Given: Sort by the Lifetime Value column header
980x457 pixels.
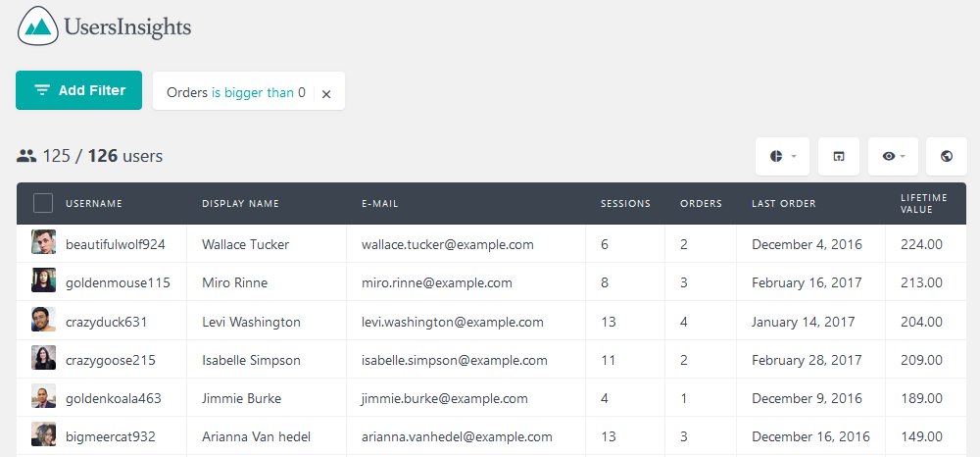Looking at the screenshot, I should click(924, 204).
